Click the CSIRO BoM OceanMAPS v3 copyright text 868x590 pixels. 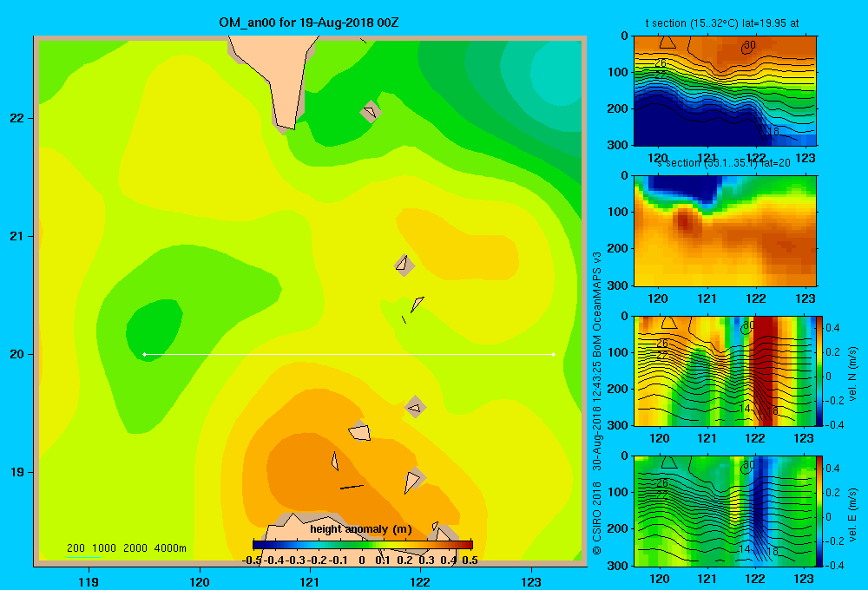(x=597, y=403)
